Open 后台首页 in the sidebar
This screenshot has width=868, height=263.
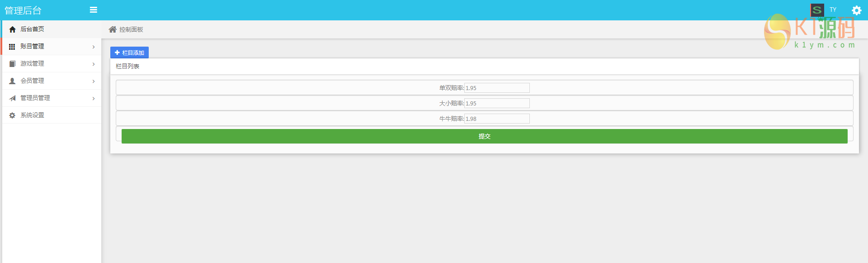tap(52, 29)
